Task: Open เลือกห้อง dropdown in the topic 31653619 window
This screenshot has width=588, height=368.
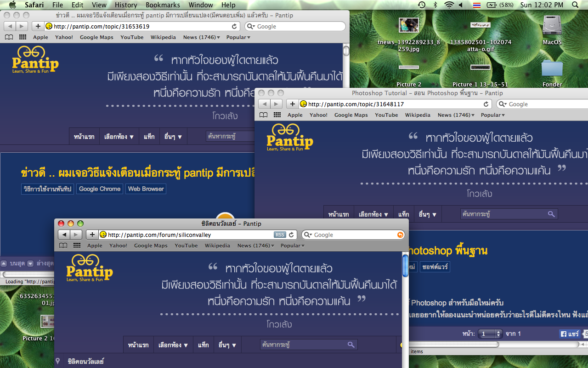Action: [119, 137]
